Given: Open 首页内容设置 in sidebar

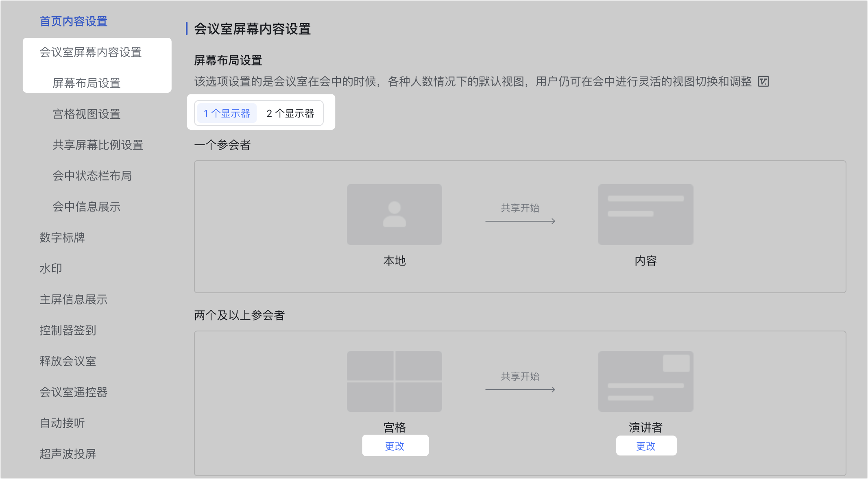Looking at the screenshot, I should click(74, 22).
